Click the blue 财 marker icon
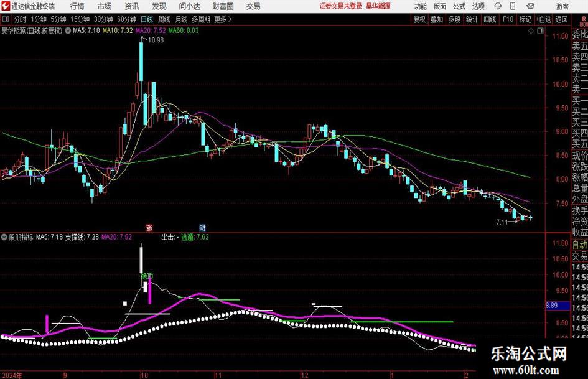The height and width of the screenshot is (379, 588). [x=202, y=227]
